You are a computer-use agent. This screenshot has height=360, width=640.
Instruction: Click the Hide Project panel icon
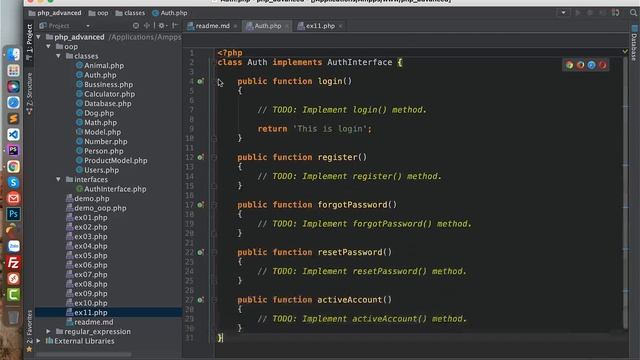pyautogui.click(x=175, y=26)
